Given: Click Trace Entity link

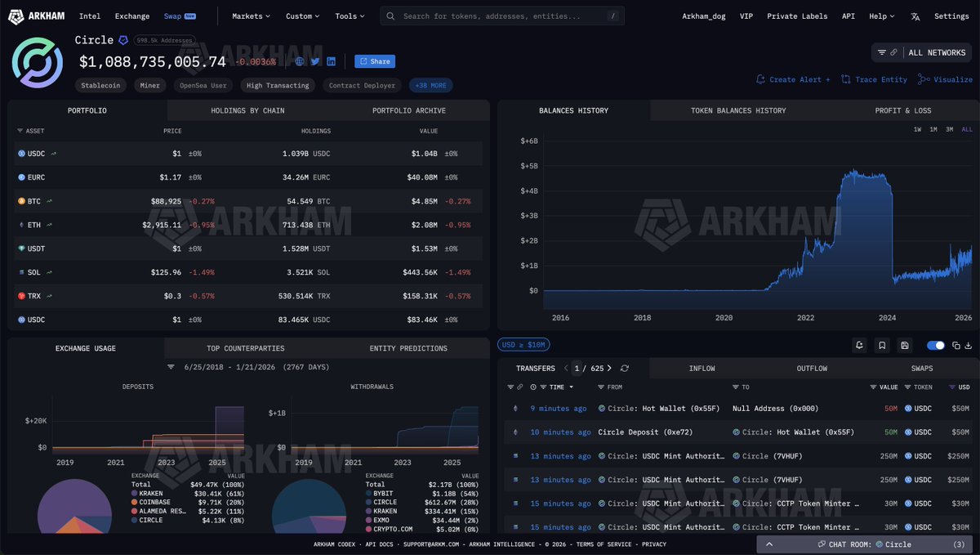Looking at the screenshot, I should (x=875, y=79).
